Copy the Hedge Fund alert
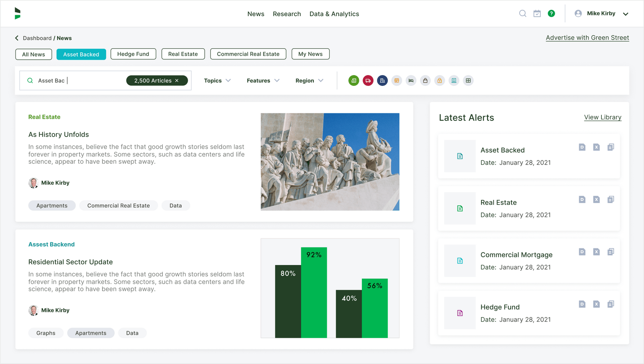Viewport: 644px width, 364px height. pyautogui.click(x=611, y=304)
